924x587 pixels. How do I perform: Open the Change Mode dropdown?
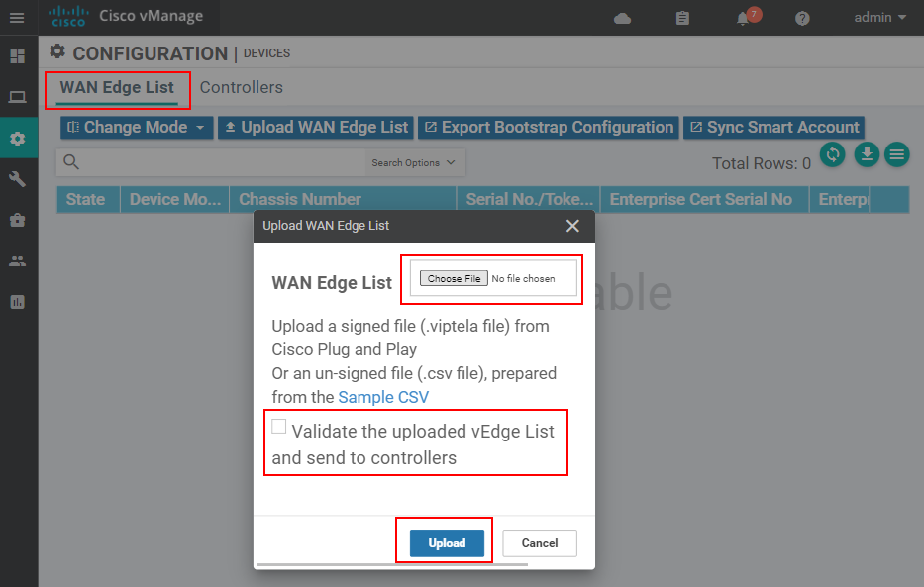[136, 127]
